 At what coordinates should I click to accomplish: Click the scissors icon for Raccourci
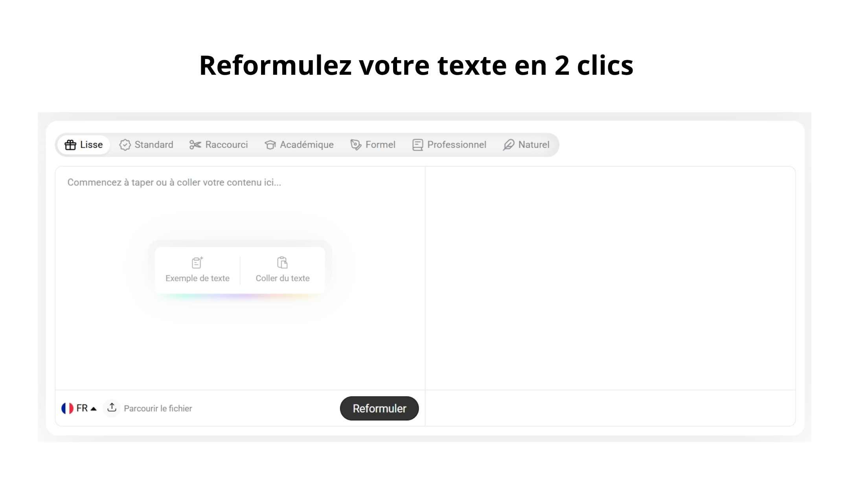coord(195,145)
